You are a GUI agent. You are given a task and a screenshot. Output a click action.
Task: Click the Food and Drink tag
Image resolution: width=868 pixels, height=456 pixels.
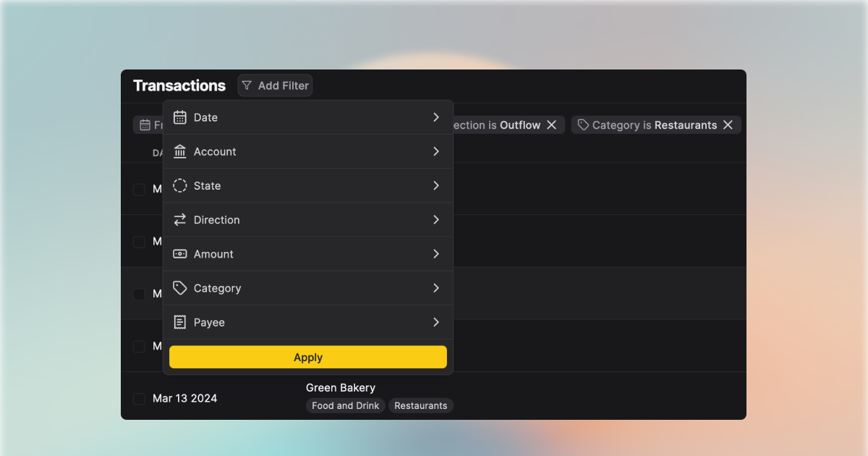[x=345, y=406]
